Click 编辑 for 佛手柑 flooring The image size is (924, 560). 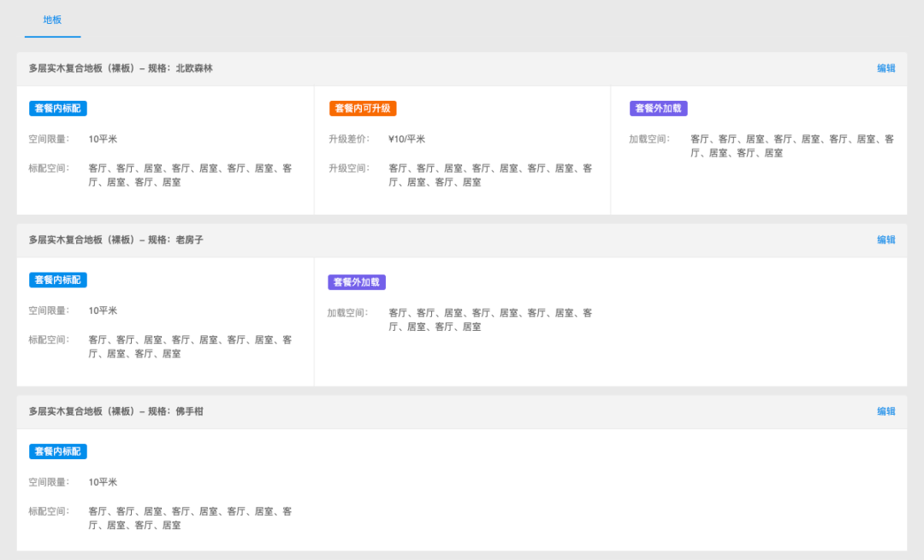(x=885, y=411)
